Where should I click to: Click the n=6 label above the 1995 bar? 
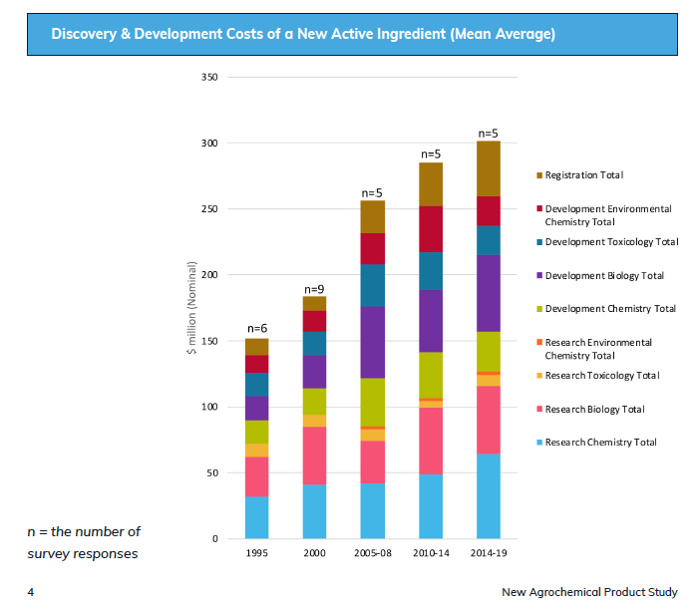point(256,329)
